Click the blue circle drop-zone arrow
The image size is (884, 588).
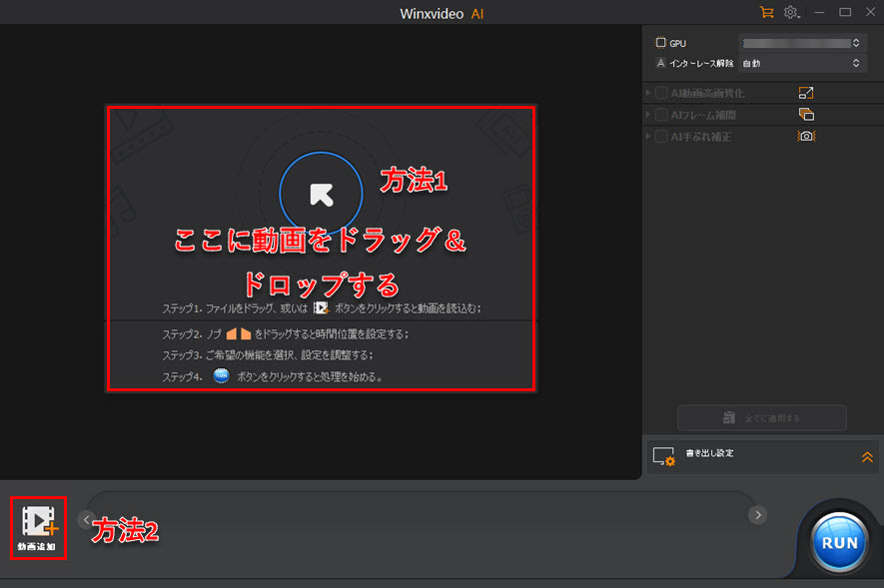pos(321,194)
